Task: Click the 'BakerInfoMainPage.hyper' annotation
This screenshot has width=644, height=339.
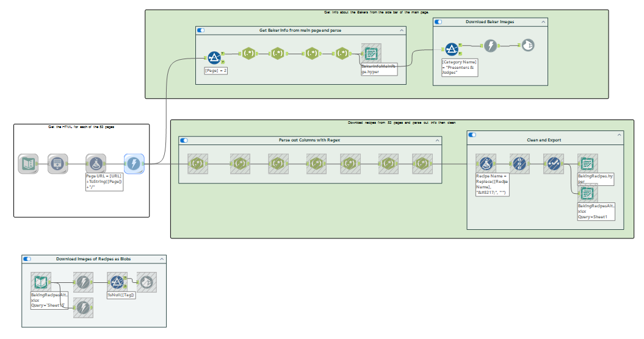Action: pyautogui.click(x=379, y=69)
